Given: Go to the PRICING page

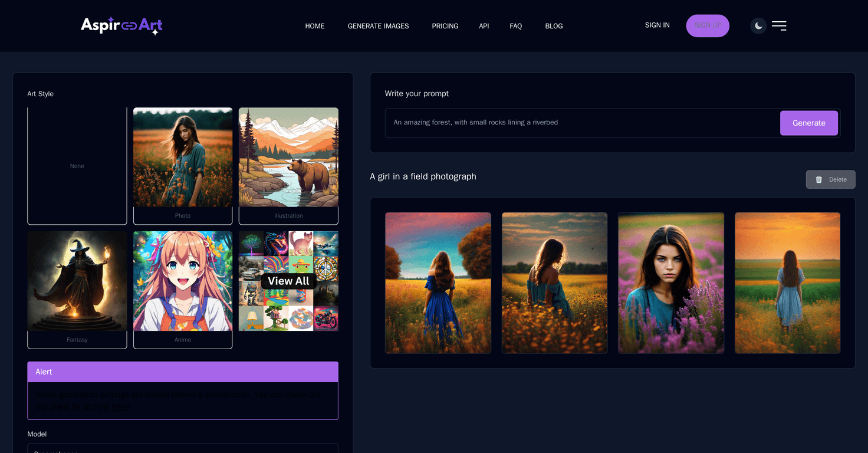Looking at the screenshot, I should 445,26.
